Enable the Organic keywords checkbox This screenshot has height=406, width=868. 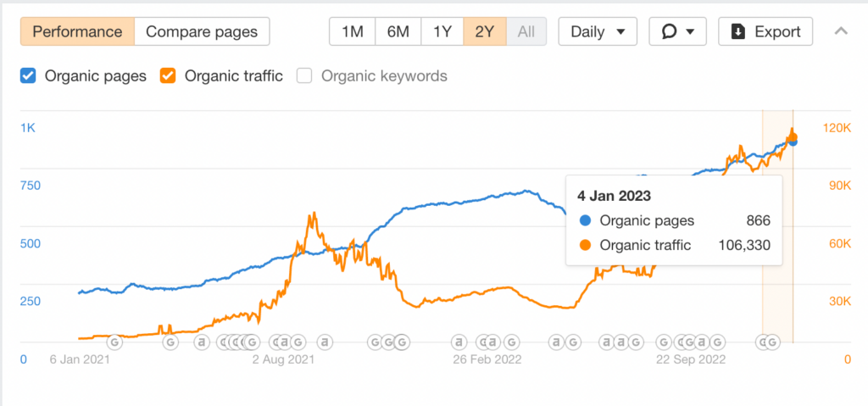point(304,75)
